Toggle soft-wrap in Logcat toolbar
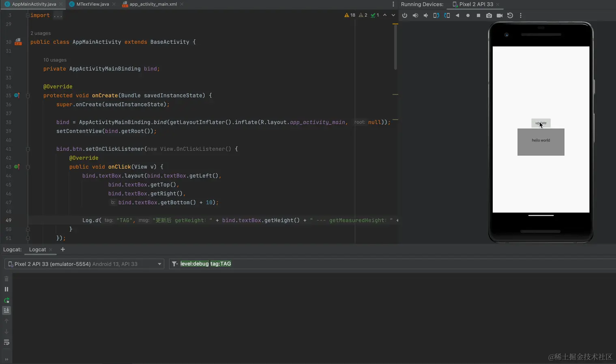 (6, 343)
